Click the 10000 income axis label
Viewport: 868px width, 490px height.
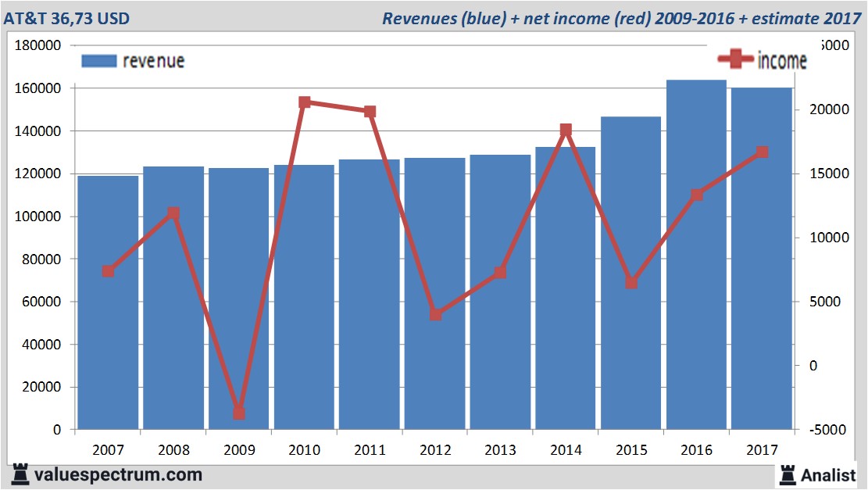829,238
